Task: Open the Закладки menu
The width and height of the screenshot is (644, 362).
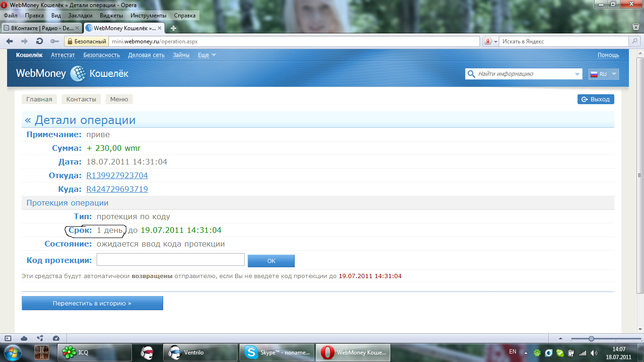Action: pyautogui.click(x=80, y=16)
